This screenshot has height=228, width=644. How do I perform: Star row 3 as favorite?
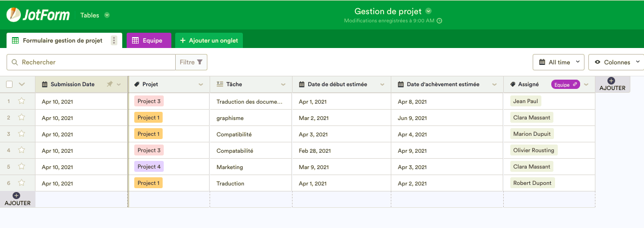(22, 134)
